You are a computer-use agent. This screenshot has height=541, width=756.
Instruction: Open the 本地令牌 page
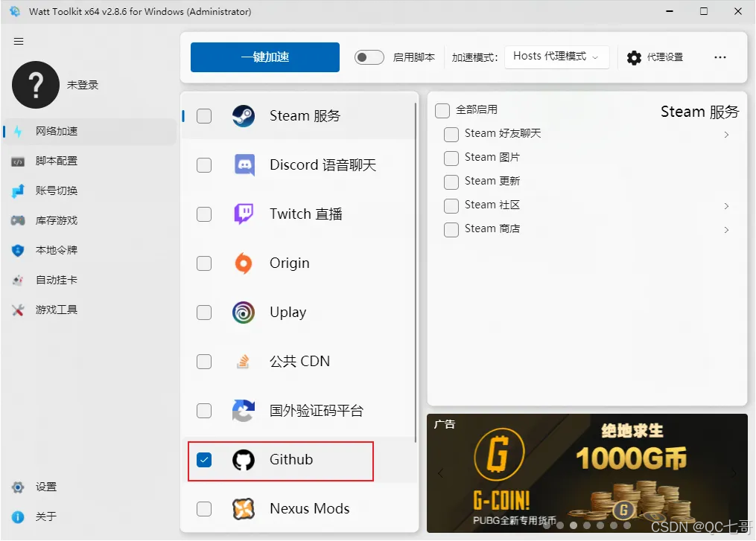89,251
